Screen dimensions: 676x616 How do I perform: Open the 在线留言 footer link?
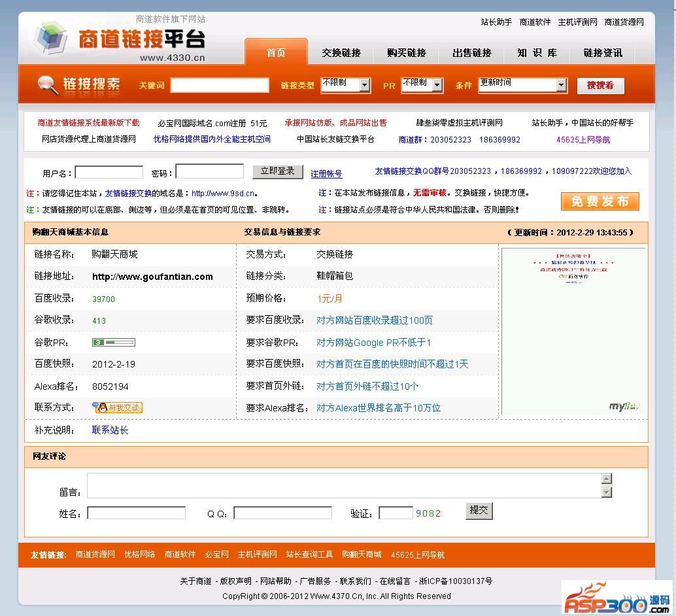coord(395,581)
